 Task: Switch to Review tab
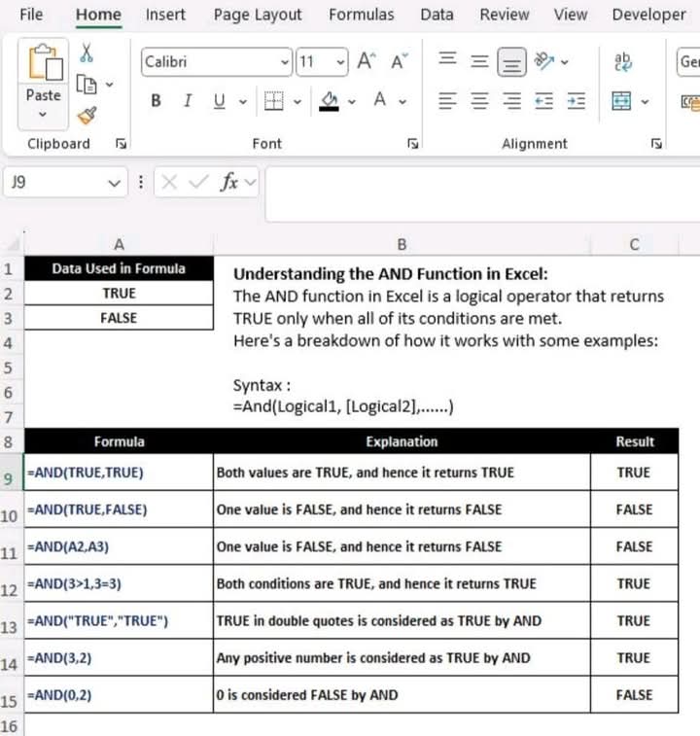tap(505, 15)
